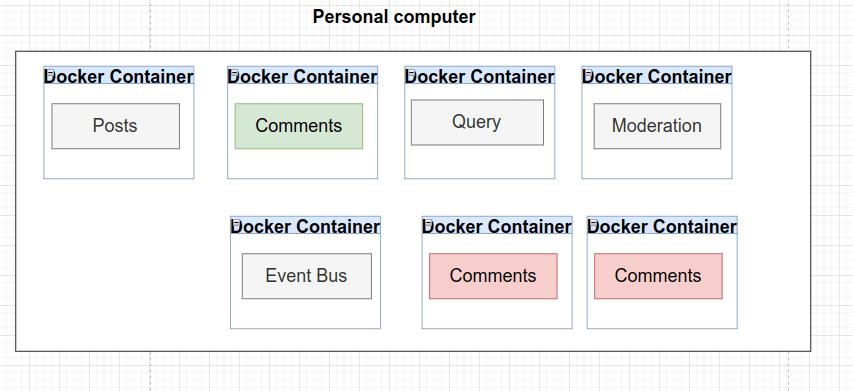Click Docker Container header above Moderation
This screenshot has width=853, height=391.
[657, 76]
